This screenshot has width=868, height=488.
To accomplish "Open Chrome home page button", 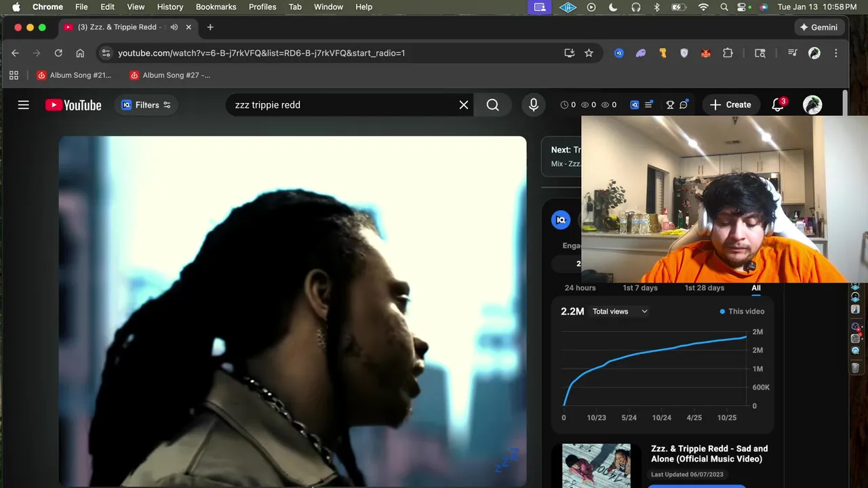I will point(80,53).
